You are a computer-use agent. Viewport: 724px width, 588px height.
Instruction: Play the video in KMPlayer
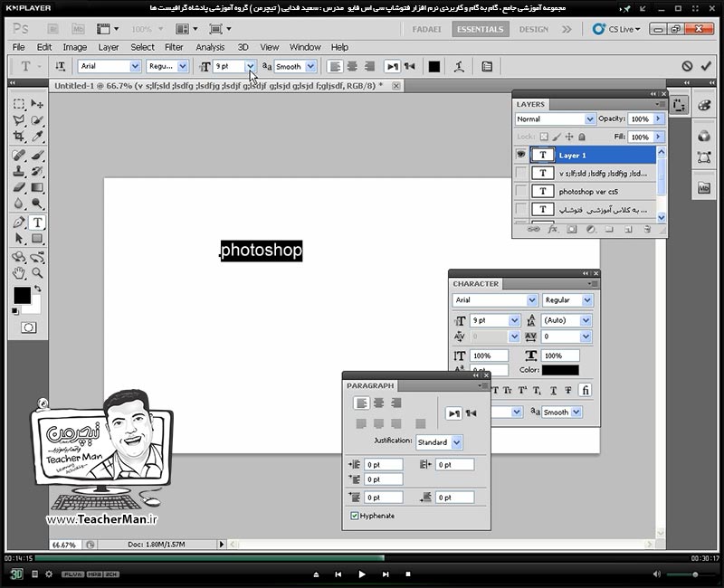362,574
